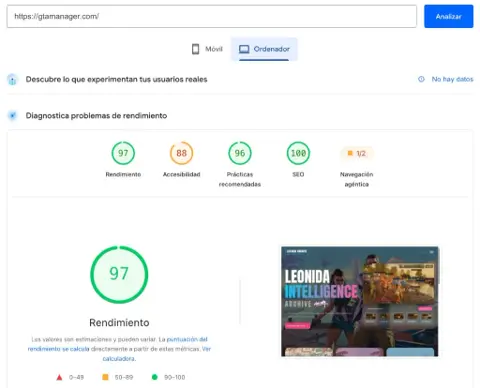Select the Accesibilidad 88 score gauge
The height and width of the screenshot is (388, 480).
click(x=181, y=153)
